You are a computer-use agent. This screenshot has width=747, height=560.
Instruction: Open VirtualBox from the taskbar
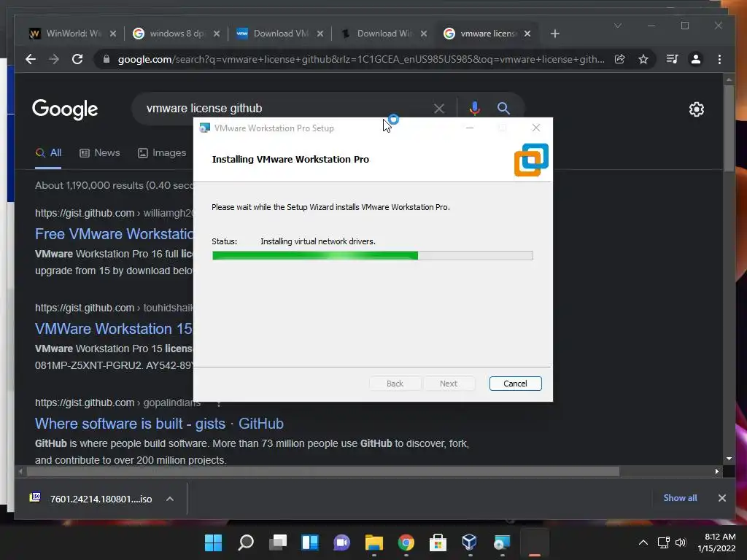tap(470, 542)
